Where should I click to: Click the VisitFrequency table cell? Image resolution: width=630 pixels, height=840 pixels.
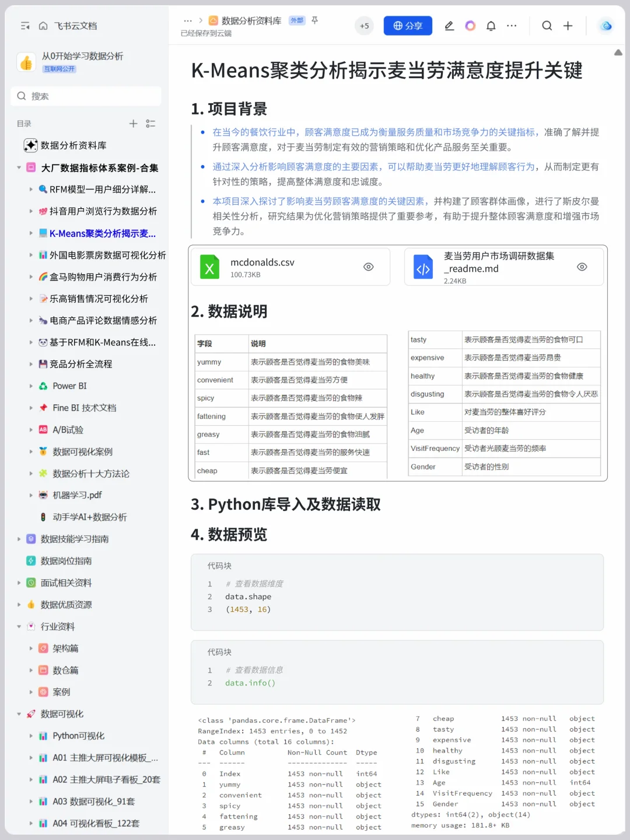click(435, 449)
